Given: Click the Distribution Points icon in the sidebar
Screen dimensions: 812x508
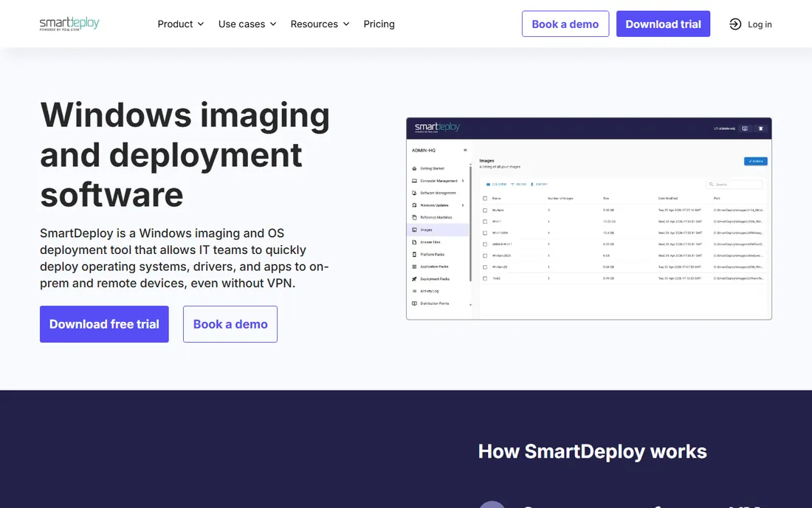Looking at the screenshot, I should point(414,303).
